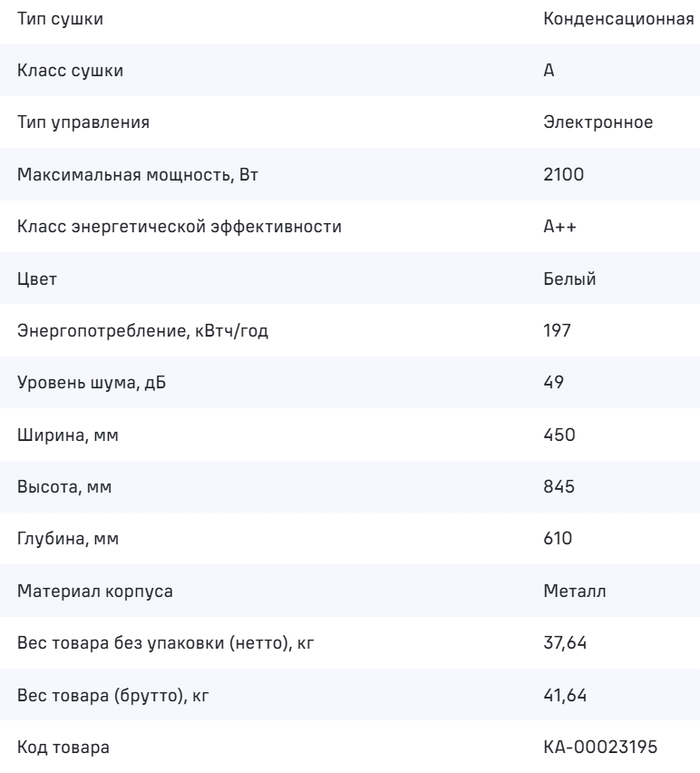Click the "Глубина, мм" label
The image size is (700, 773).
click(x=69, y=539)
